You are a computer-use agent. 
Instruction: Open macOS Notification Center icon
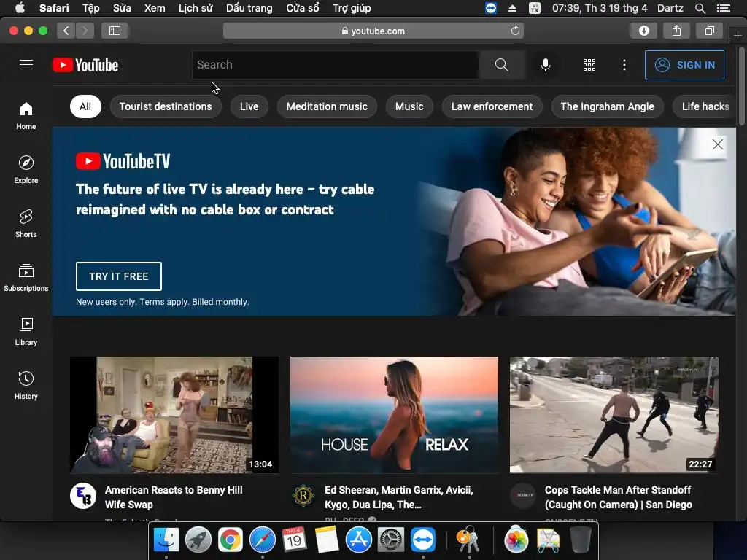pyautogui.click(x=724, y=8)
